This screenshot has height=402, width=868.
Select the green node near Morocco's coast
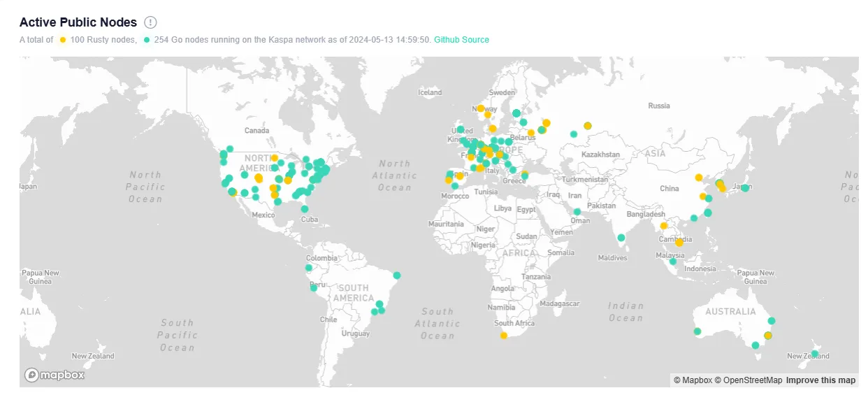click(455, 186)
